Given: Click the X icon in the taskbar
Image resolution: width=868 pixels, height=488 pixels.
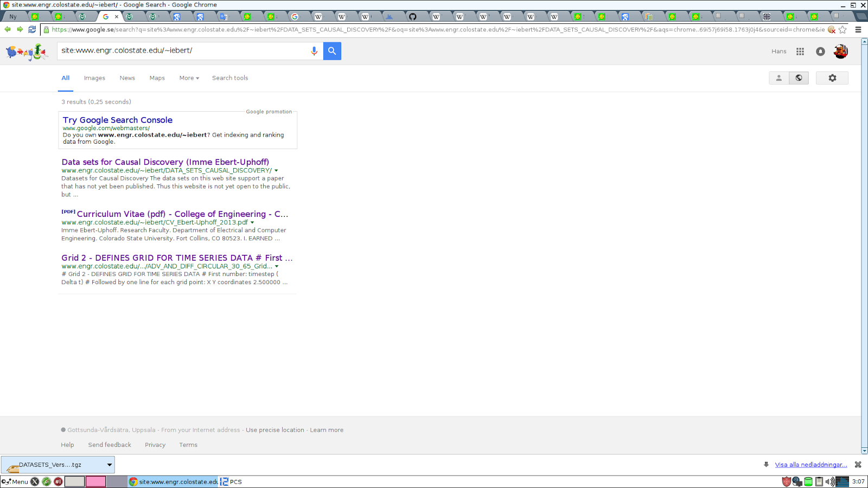Looking at the screenshot, I should point(35,481).
